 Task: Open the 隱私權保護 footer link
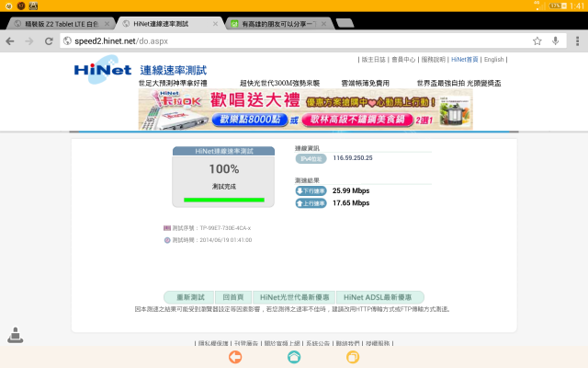tap(213, 343)
